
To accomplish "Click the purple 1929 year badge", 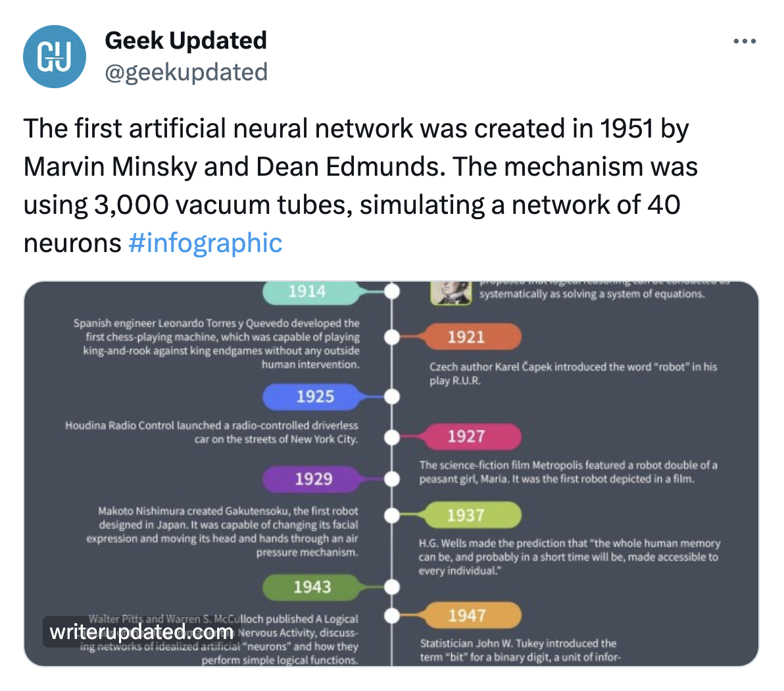I will (x=313, y=479).
